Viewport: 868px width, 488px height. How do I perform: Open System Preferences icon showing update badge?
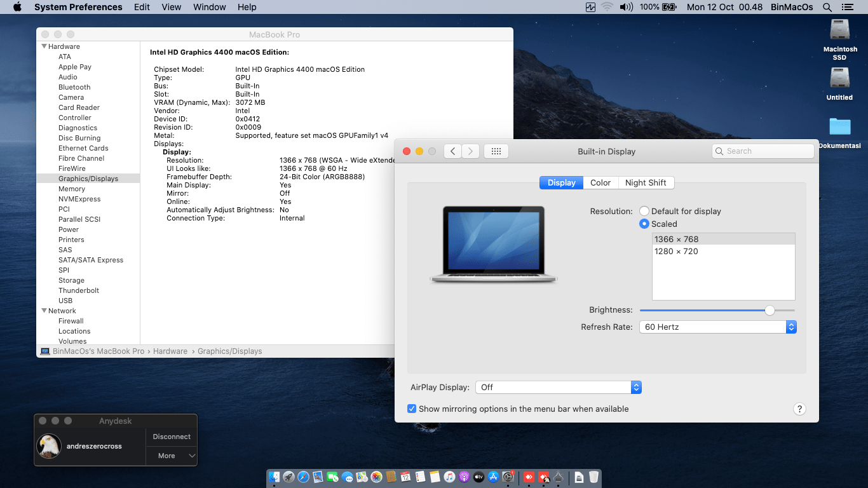coord(508,477)
